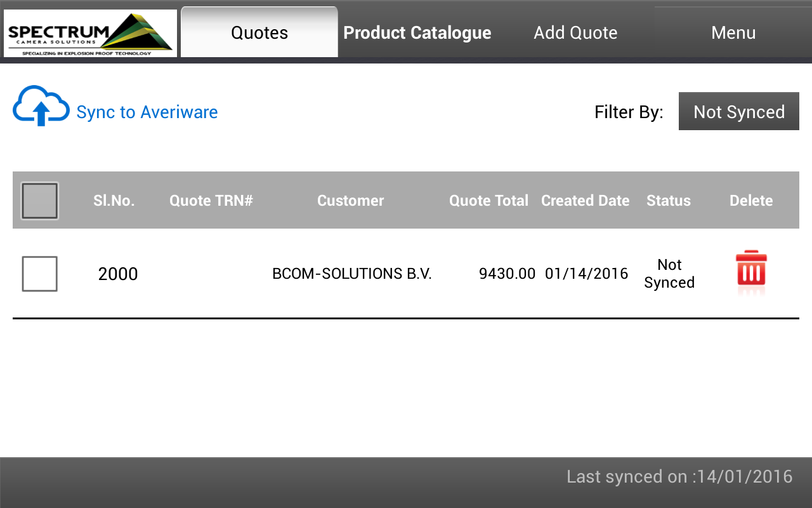Click the Created Date column header

[586, 201]
